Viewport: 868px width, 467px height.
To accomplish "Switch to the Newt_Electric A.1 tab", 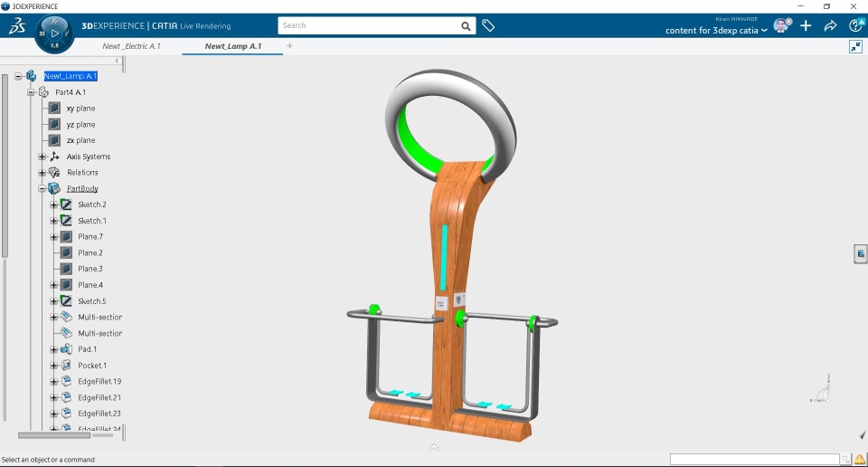I will [x=131, y=46].
